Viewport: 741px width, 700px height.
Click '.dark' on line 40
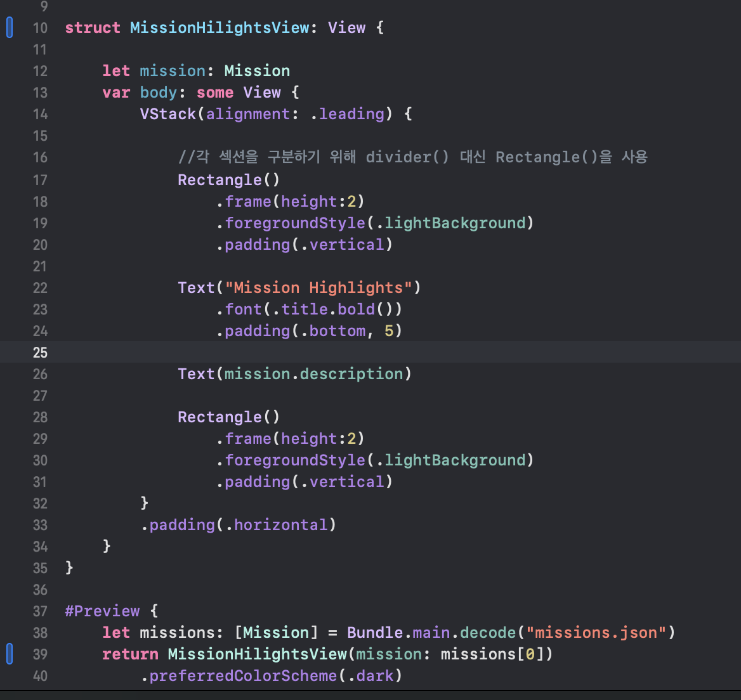(370, 676)
